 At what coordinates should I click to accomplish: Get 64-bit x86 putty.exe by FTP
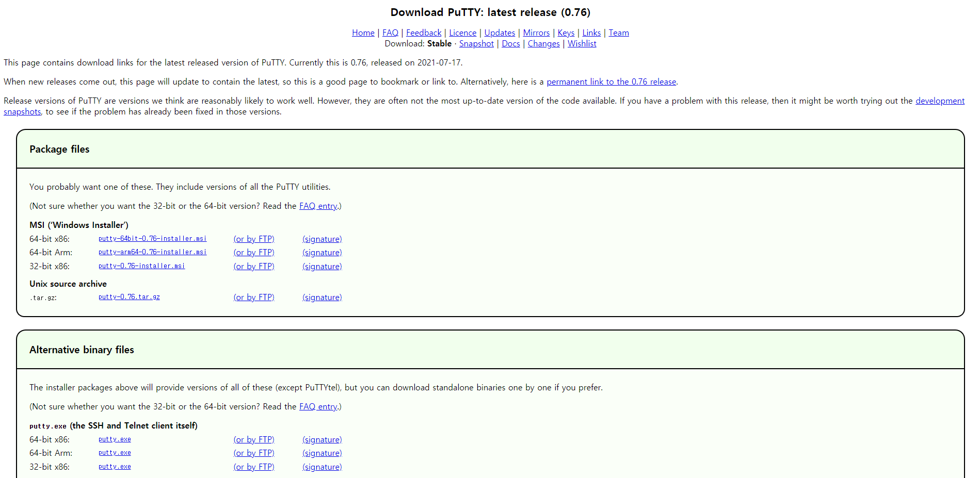tap(254, 440)
